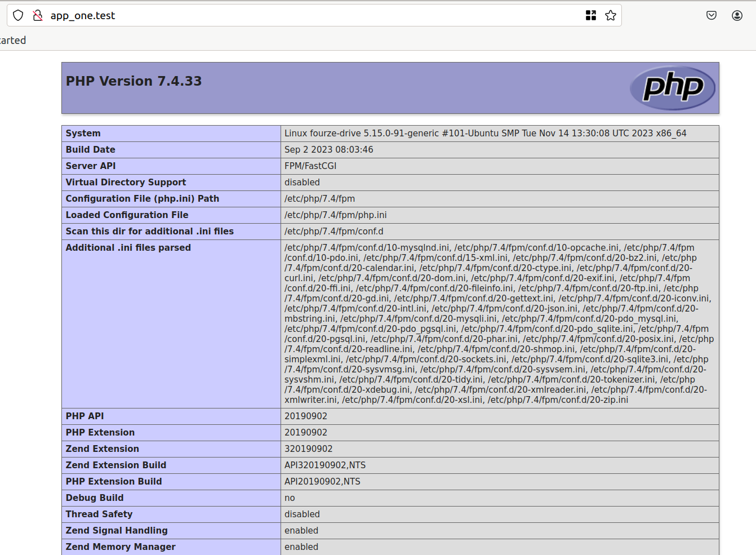Select the Configuration File (php.ini) Path label

click(142, 198)
